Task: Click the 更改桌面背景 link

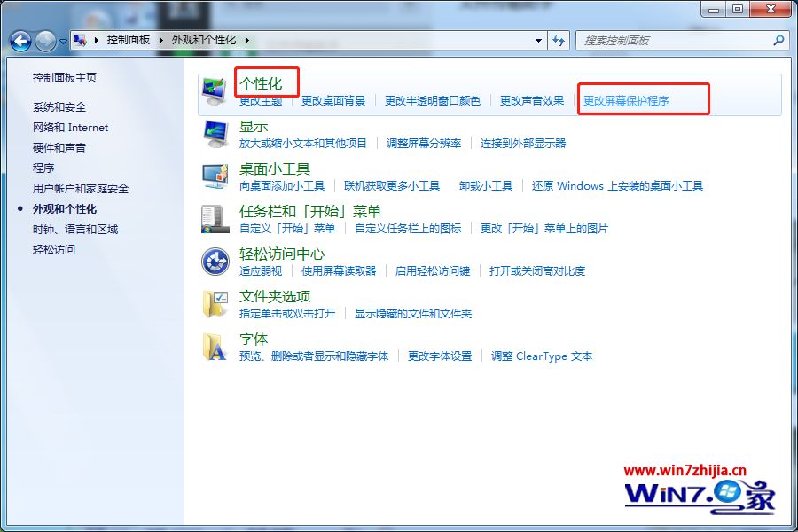Action: (333, 101)
